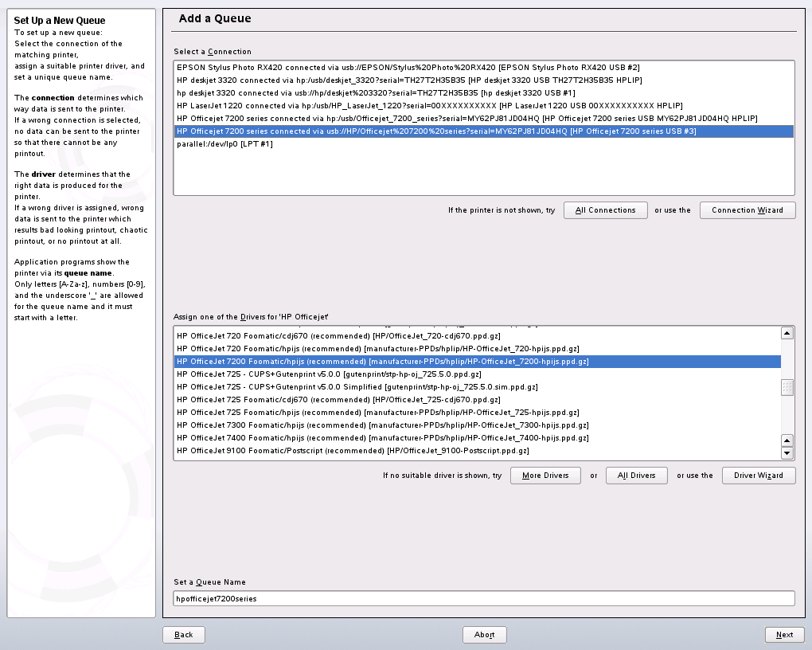
Task: Abort the queue setup
Action: pyautogui.click(x=485, y=635)
